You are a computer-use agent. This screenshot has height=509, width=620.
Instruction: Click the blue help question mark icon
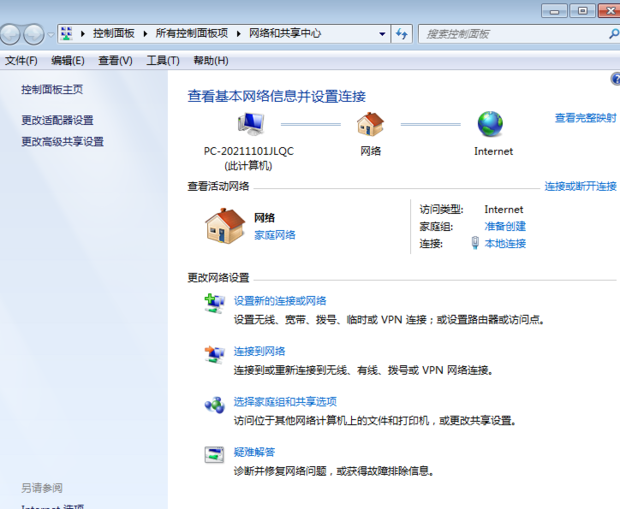pos(614,79)
